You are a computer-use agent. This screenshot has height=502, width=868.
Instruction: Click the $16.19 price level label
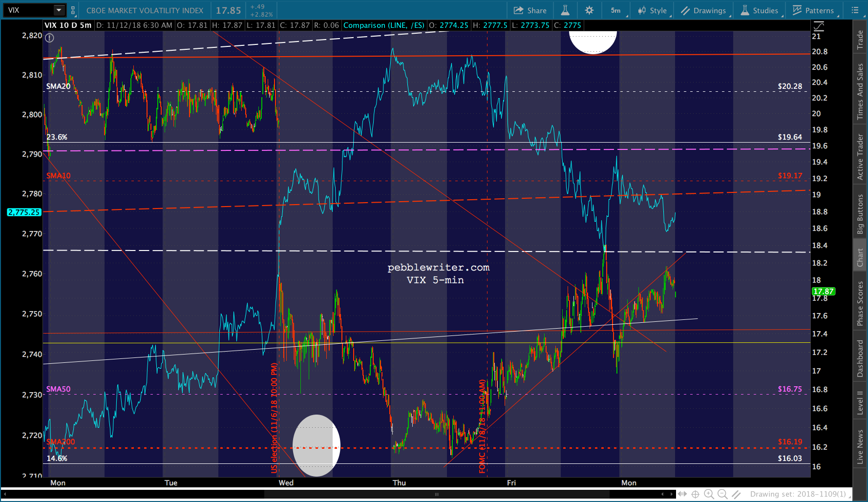click(x=790, y=442)
